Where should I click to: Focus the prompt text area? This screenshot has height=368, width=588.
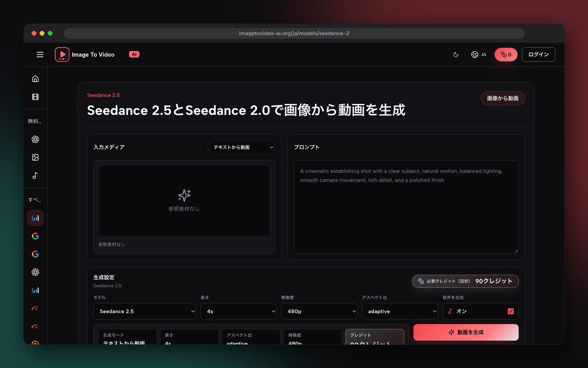click(406, 206)
